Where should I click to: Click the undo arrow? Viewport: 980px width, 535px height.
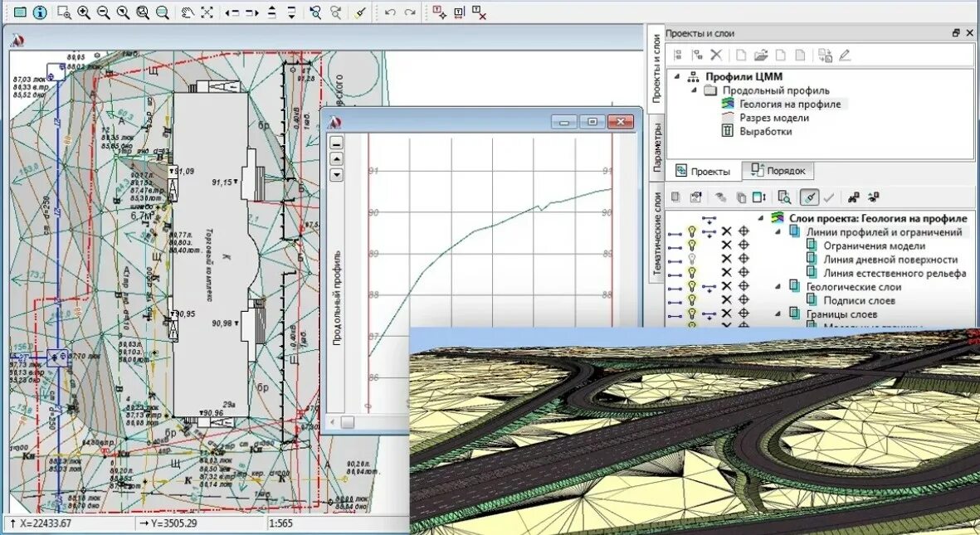click(390, 12)
